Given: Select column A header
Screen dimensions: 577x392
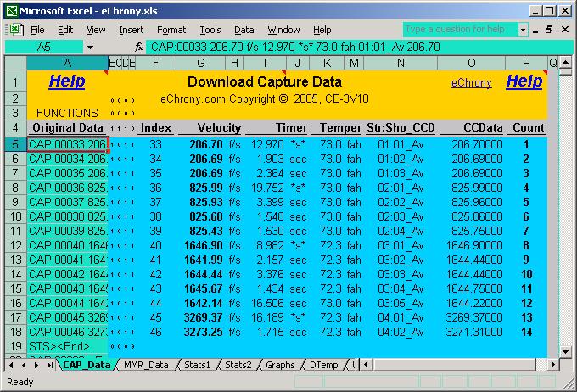Looking at the screenshot, I should pyautogui.click(x=67, y=64).
